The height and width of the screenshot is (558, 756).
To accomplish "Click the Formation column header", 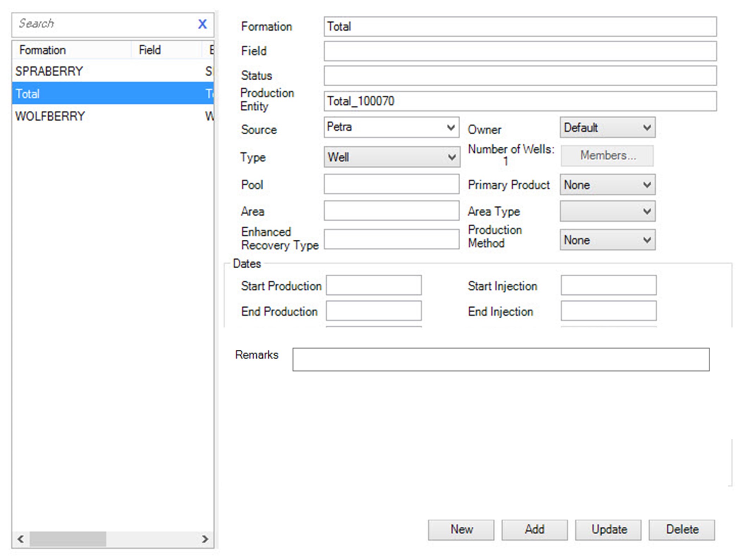I will tap(42, 50).
